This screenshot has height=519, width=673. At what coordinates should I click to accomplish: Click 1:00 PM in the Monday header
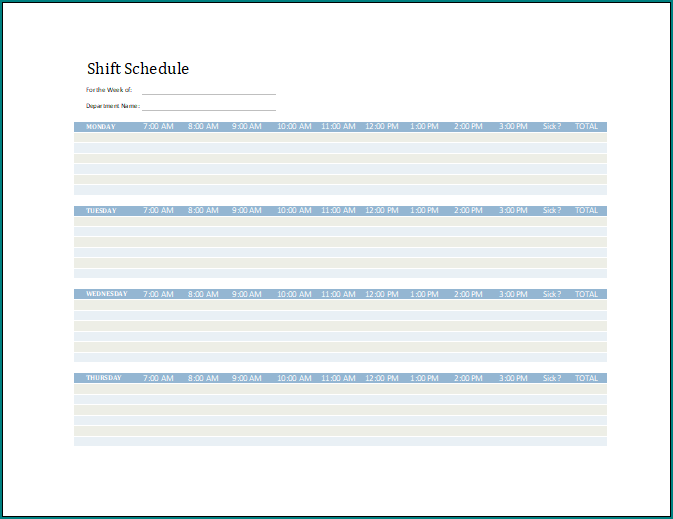pos(424,126)
